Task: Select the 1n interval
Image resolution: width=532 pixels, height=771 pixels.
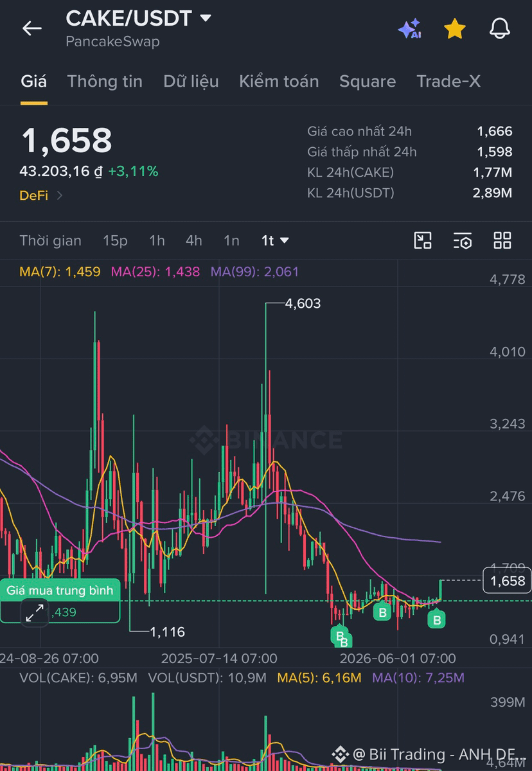Action: tap(231, 240)
